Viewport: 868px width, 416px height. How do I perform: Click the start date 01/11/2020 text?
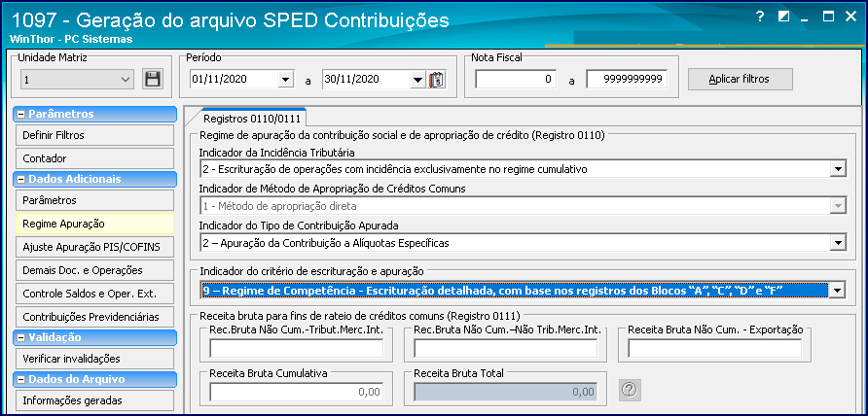click(219, 79)
